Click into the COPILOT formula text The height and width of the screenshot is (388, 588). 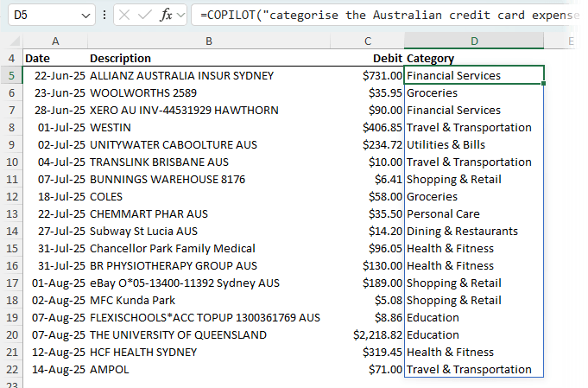tap(389, 15)
